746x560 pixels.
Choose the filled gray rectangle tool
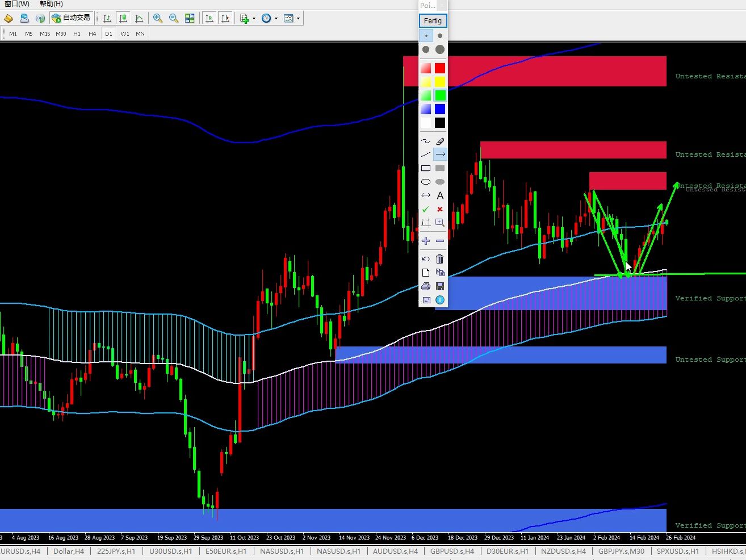440,168
